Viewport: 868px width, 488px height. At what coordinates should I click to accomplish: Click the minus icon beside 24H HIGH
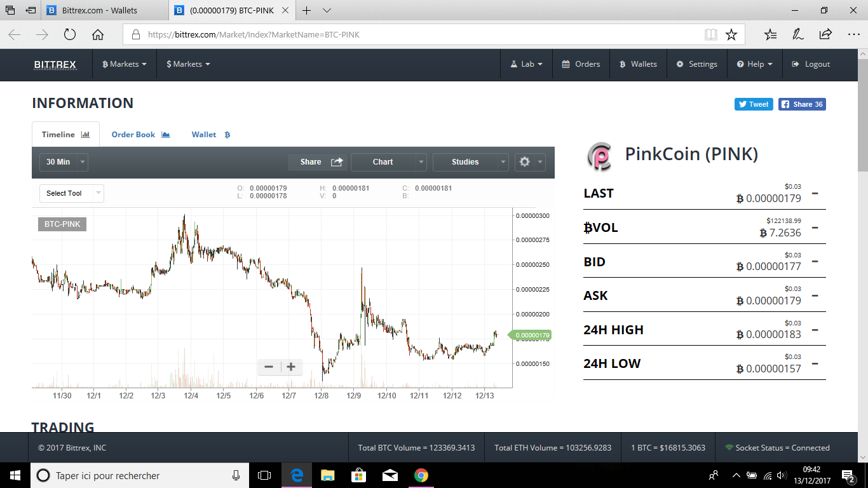pos(815,330)
